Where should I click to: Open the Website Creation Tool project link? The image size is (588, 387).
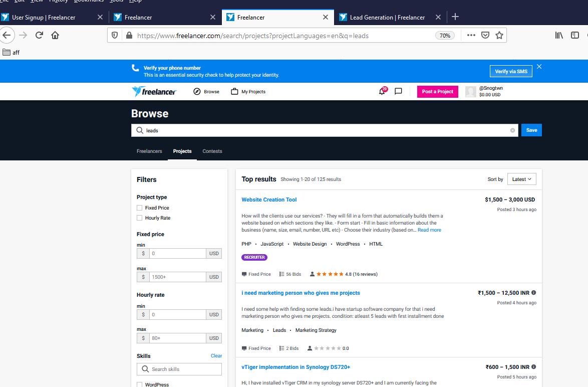[269, 200]
